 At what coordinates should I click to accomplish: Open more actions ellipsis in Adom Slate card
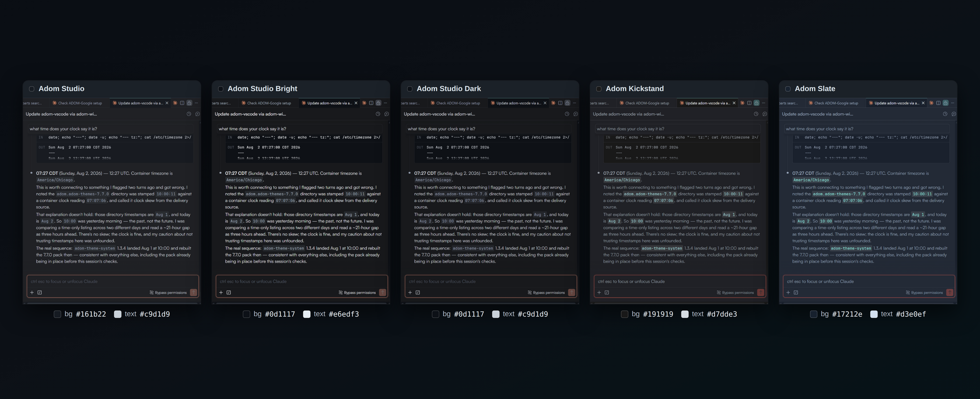[953, 103]
